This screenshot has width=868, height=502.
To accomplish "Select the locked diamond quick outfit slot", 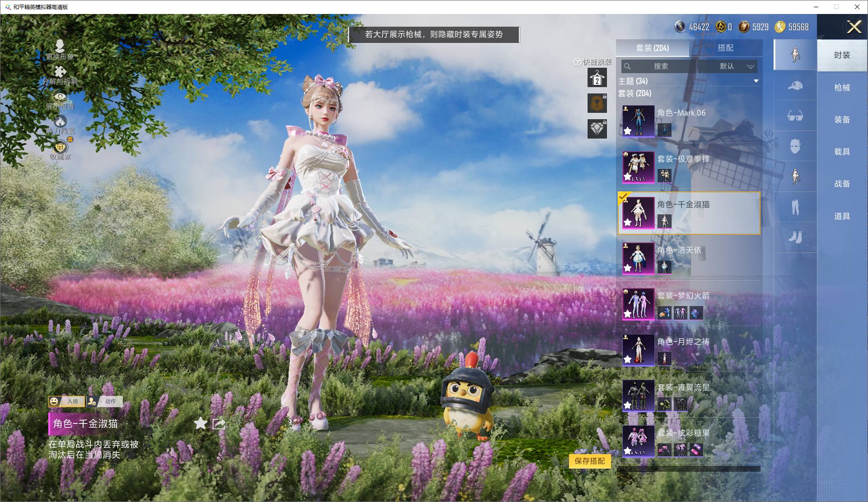I will point(597,129).
